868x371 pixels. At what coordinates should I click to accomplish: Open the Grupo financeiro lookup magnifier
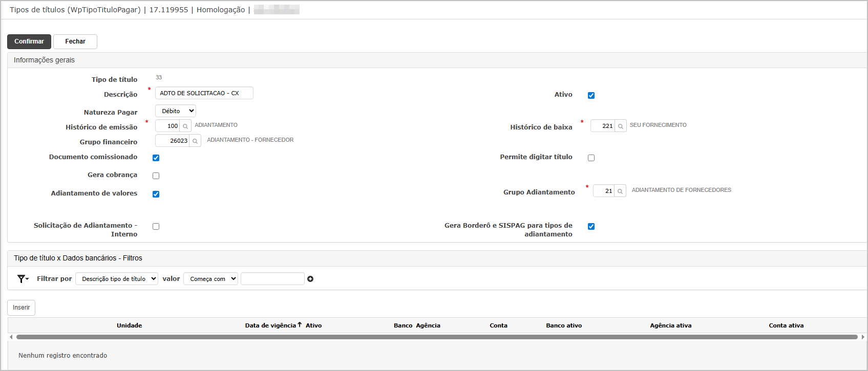[195, 141]
